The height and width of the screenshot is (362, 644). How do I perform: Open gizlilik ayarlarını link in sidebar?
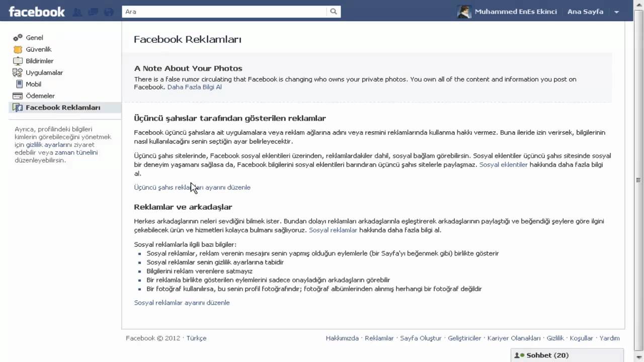pos(49,144)
